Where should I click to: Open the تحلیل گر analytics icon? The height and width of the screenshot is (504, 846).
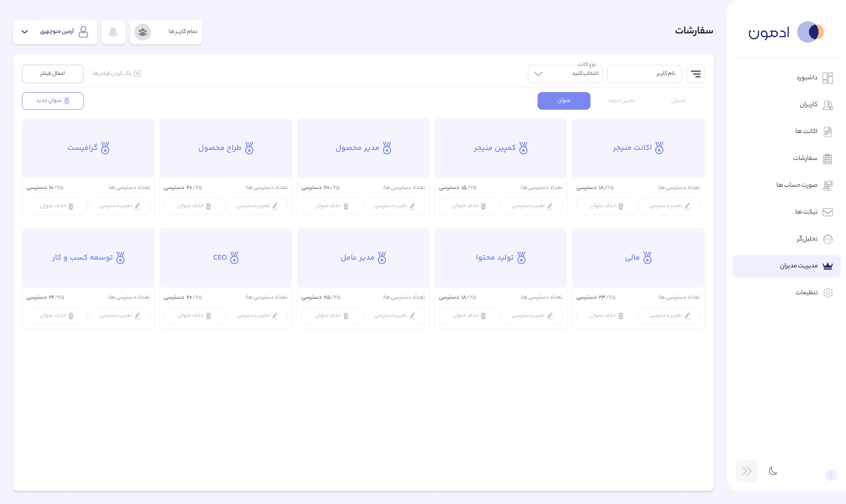pyautogui.click(x=828, y=239)
